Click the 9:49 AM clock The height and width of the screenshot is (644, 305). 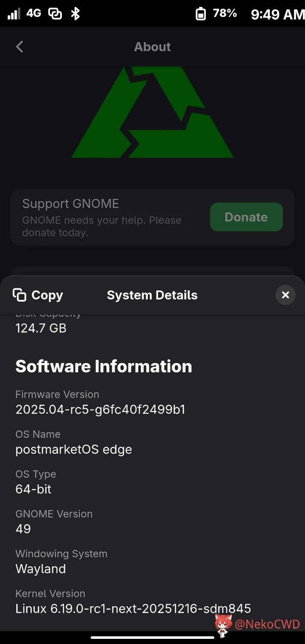(277, 14)
